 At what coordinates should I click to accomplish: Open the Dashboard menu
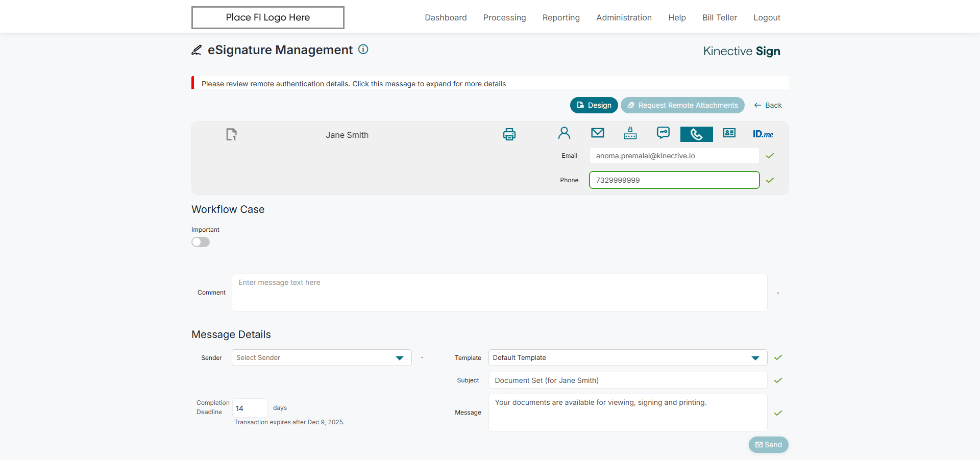[x=446, y=18]
